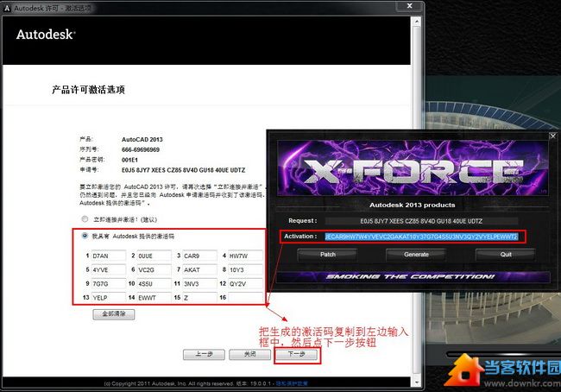The height and width of the screenshot is (392, 561).
Task: Click the 产品许可激活选项 heading
Action: [x=88, y=90]
